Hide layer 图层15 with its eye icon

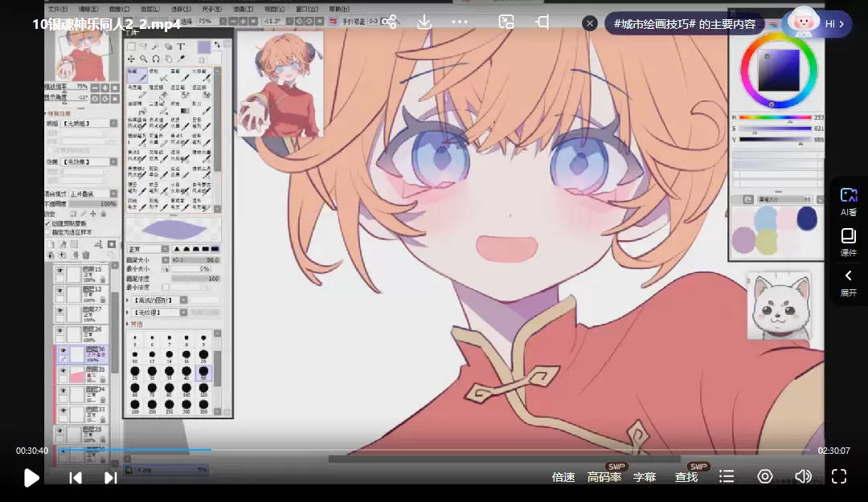(60, 271)
